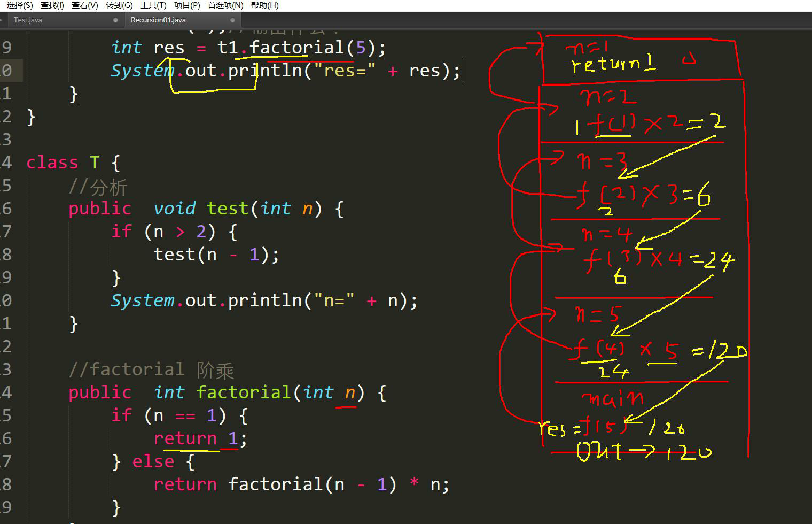The height and width of the screenshot is (524, 812).
Task: Click the '//分析' comment
Action: click(98, 186)
